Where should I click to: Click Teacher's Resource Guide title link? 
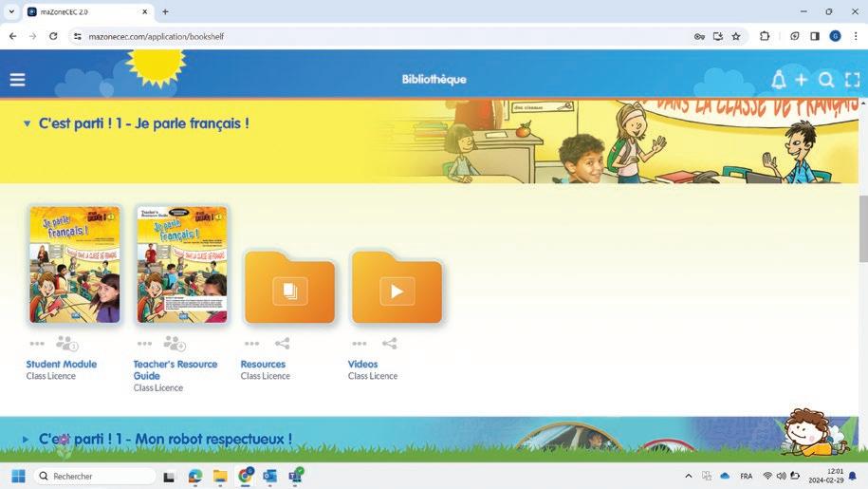coord(175,370)
